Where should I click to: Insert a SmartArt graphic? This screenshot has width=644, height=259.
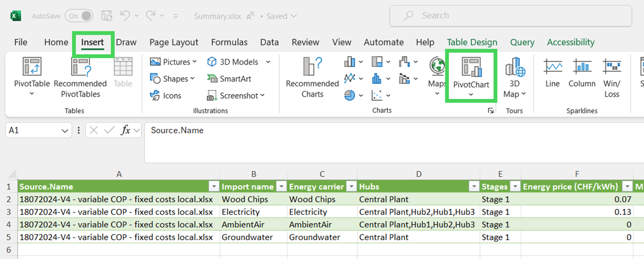(x=230, y=79)
